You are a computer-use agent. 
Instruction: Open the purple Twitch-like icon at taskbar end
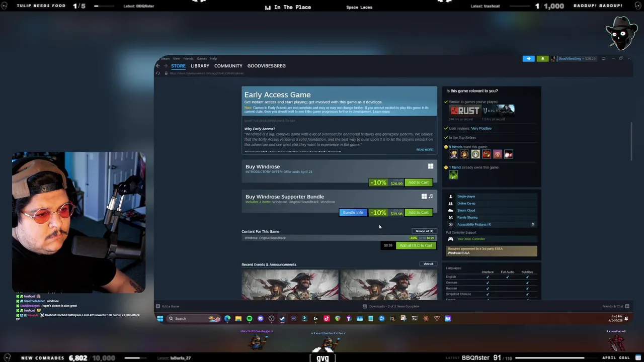click(448, 318)
